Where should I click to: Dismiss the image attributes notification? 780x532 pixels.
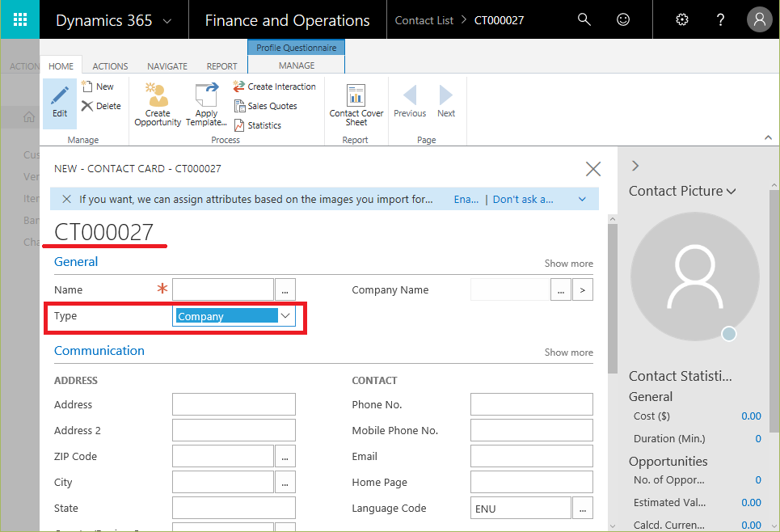pyautogui.click(x=66, y=199)
